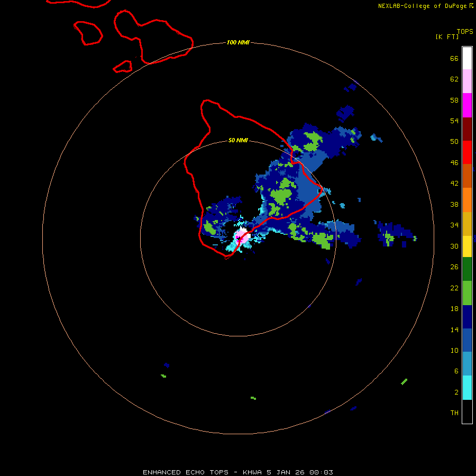Click the 'KHWA' station identifier
The width and height of the screenshot is (476, 476).
click(x=252, y=472)
